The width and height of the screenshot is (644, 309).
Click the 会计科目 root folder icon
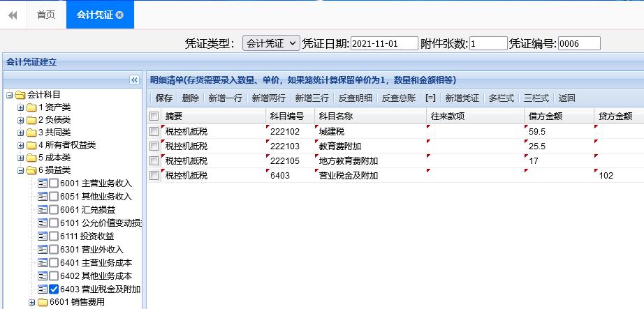(x=20, y=95)
